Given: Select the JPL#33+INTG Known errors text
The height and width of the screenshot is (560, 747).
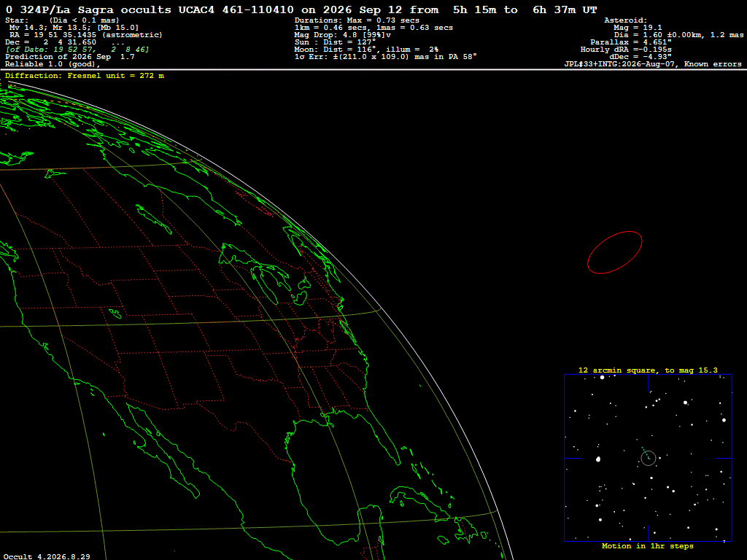Looking at the screenshot, I should click(653, 64).
